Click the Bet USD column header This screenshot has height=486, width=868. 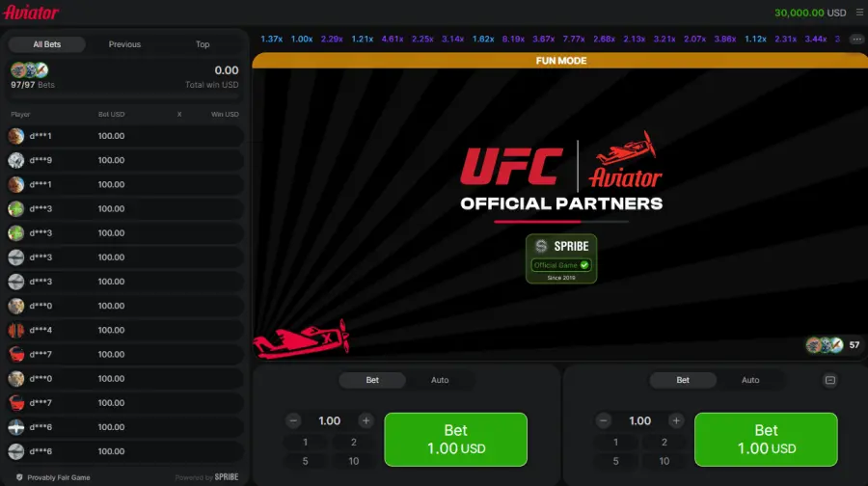pyautogui.click(x=111, y=114)
